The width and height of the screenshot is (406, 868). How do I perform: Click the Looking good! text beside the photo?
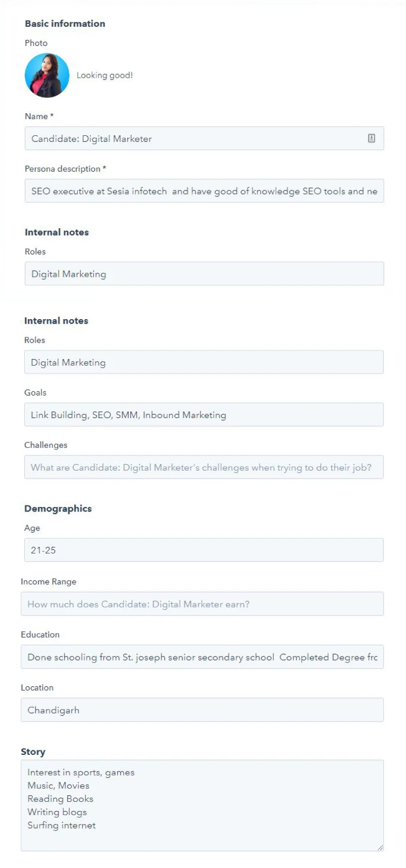pos(104,75)
